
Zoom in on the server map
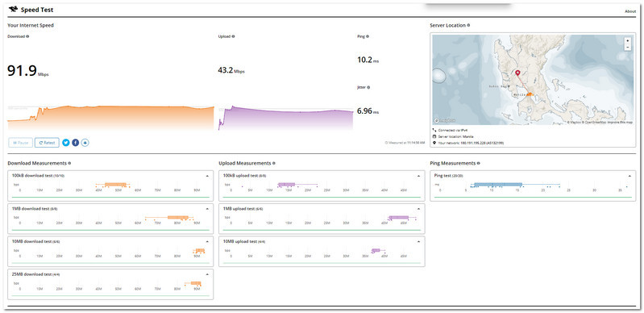[627, 40]
